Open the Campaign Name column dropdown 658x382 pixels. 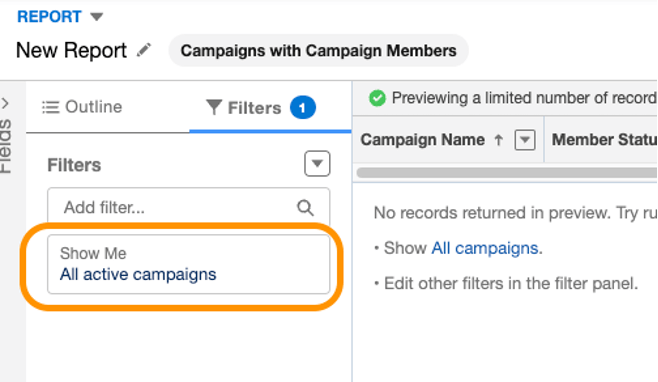point(525,140)
